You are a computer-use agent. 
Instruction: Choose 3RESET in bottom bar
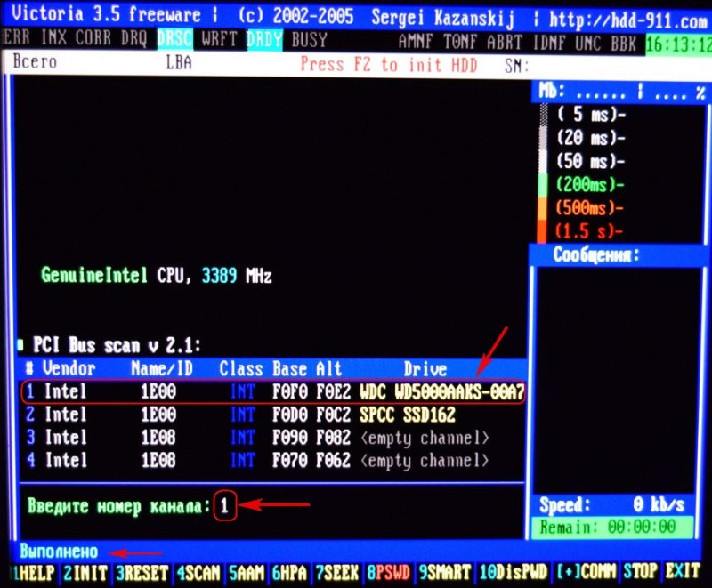(x=142, y=573)
